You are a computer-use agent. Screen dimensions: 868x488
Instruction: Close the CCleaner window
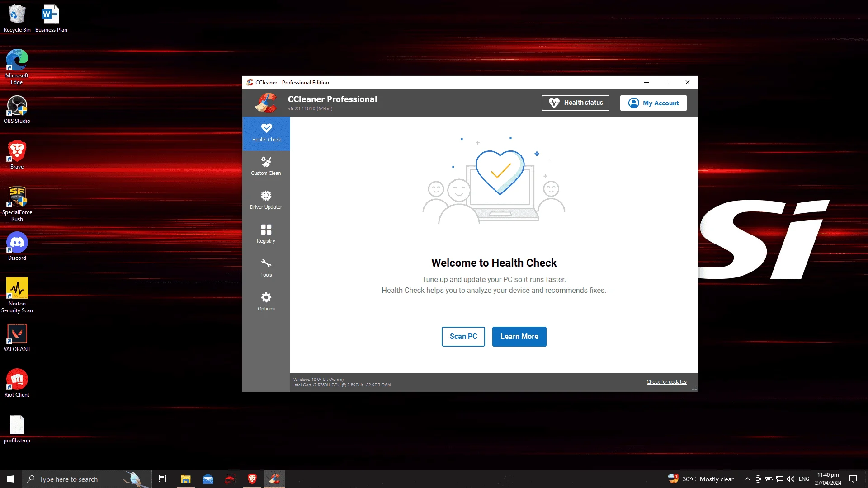click(x=688, y=83)
